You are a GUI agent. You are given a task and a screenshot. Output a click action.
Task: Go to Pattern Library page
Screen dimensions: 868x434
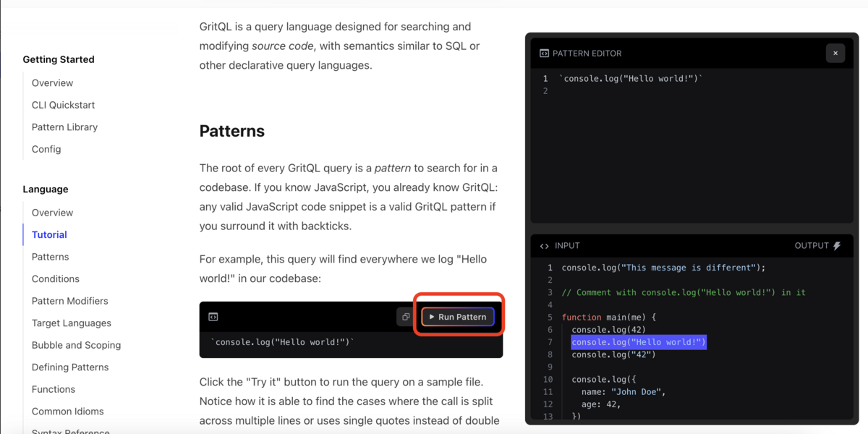coord(64,127)
